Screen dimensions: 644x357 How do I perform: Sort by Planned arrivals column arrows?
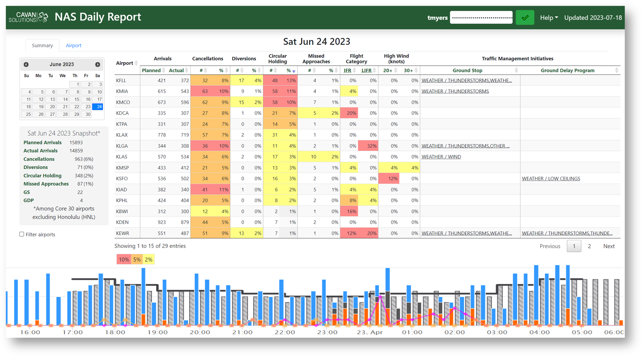point(164,71)
